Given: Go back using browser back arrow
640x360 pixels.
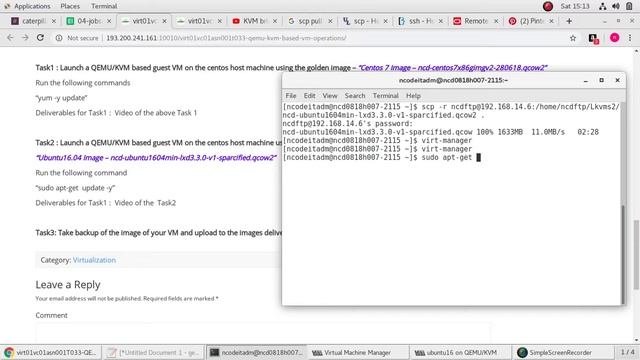Looking at the screenshot, I should tap(10, 38).
